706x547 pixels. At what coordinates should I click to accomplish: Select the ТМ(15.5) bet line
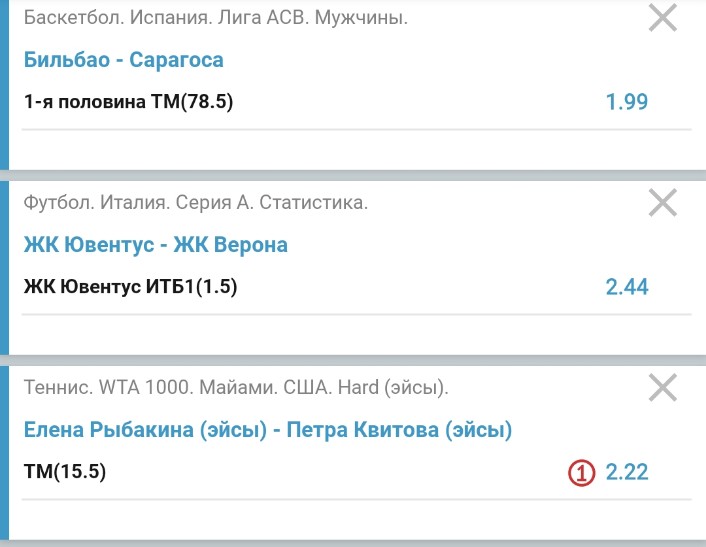pos(65,472)
